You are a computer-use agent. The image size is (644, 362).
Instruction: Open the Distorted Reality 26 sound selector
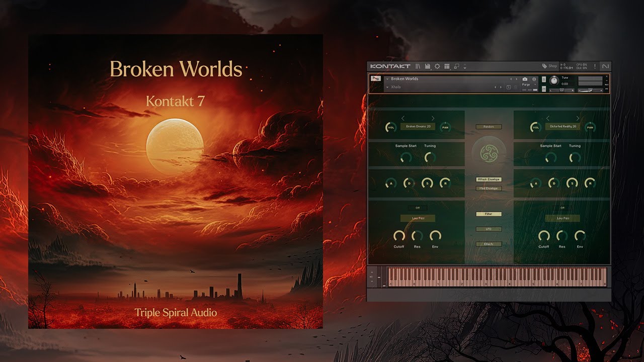click(563, 127)
